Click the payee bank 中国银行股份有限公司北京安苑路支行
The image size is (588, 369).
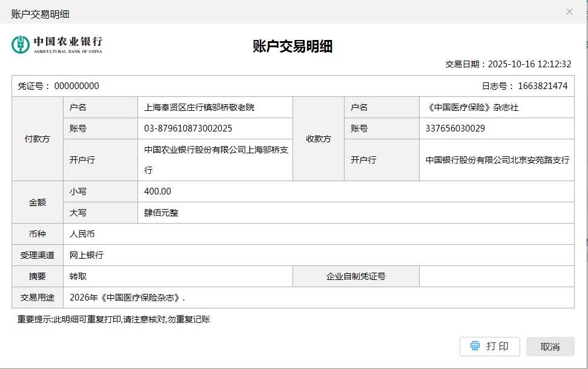click(497, 160)
